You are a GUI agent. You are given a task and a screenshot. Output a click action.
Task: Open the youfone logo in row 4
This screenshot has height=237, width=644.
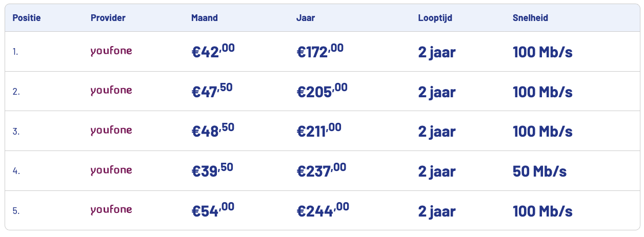pyautogui.click(x=111, y=170)
